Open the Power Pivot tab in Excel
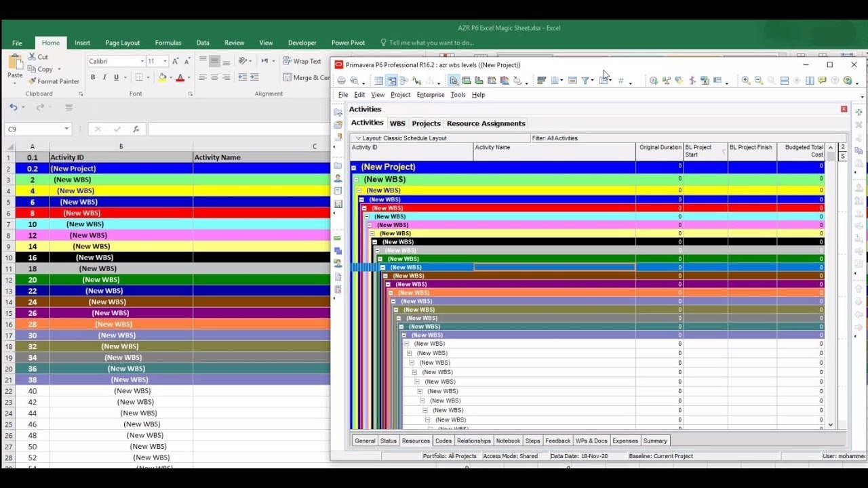 [349, 43]
